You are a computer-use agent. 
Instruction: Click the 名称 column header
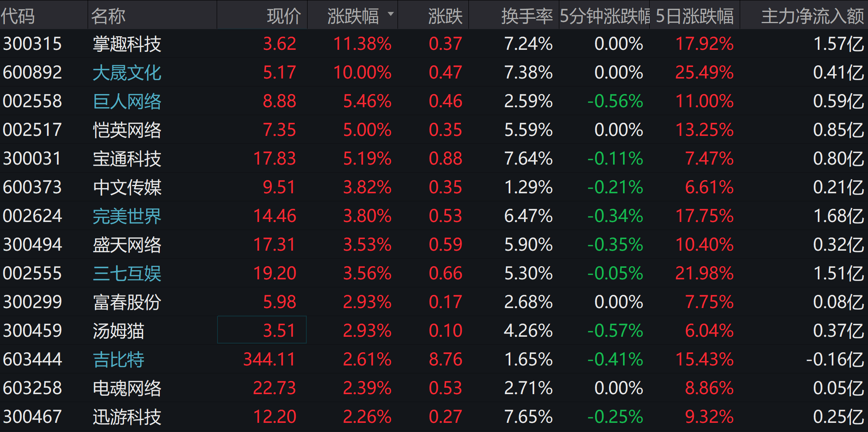(x=108, y=16)
